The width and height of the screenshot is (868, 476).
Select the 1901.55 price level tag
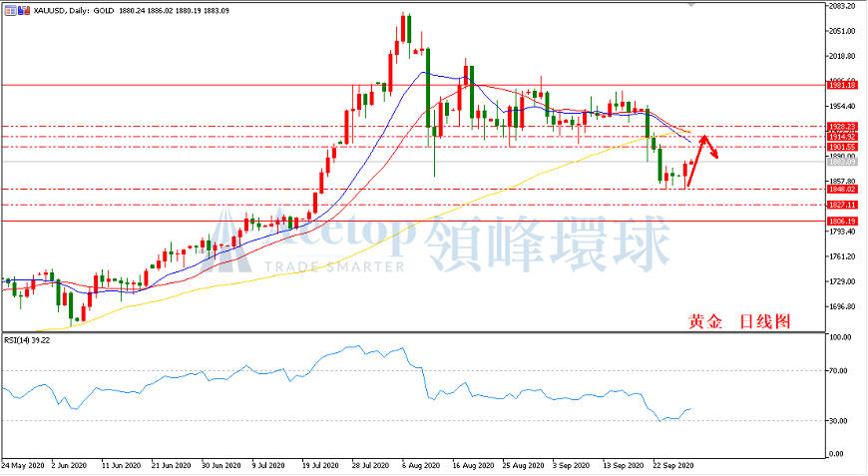(x=842, y=147)
